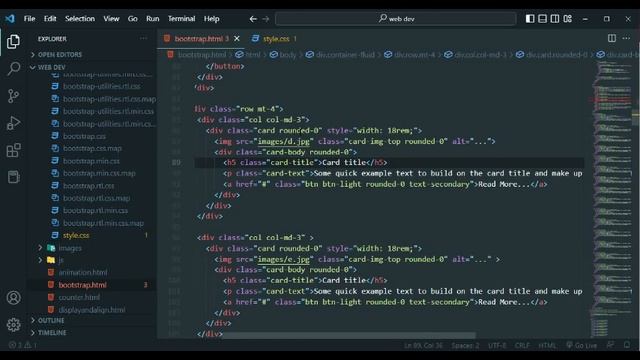
Task: Open the Accounts icon in activity bar
Action: coord(13,298)
